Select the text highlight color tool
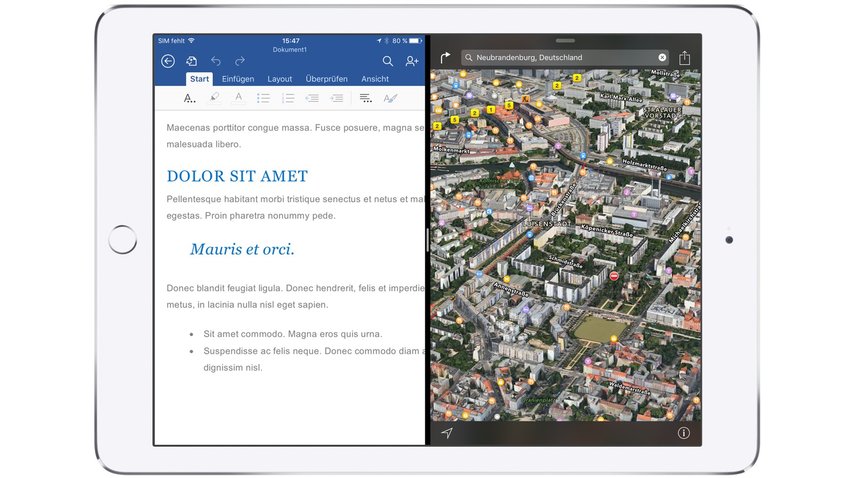 pyautogui.click(x=214, y=98)
